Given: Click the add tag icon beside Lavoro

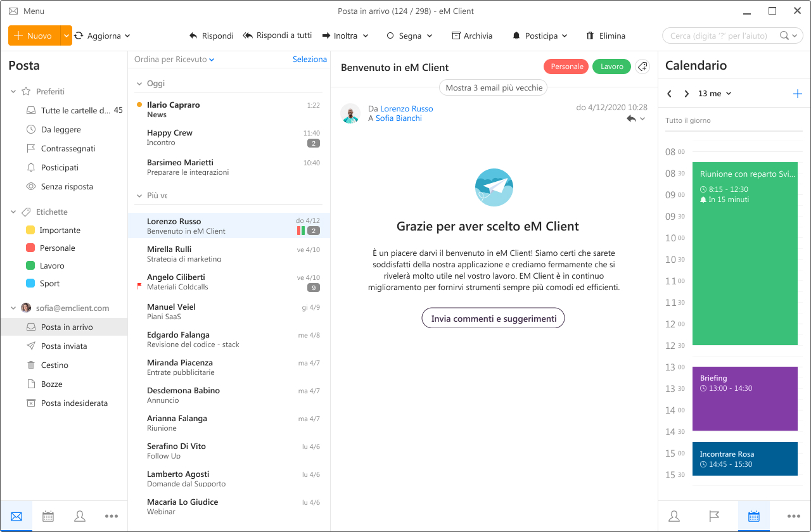Looking at the screenshot, I should [x=642, y=66].
